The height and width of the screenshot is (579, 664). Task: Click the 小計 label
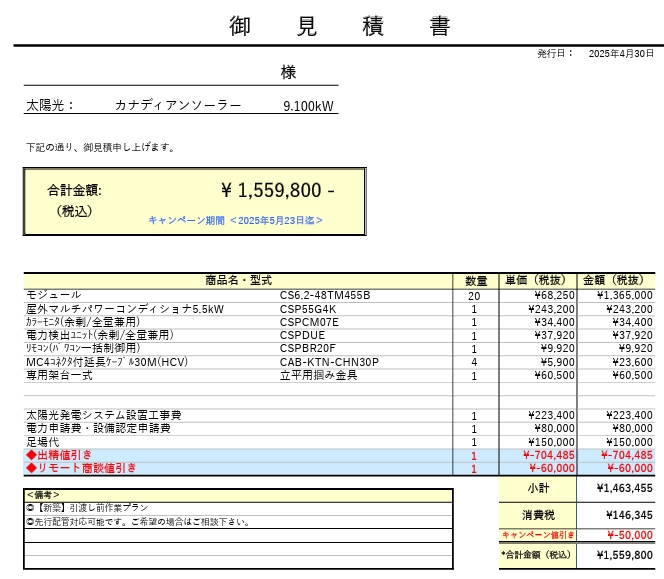tap(538, 488)
